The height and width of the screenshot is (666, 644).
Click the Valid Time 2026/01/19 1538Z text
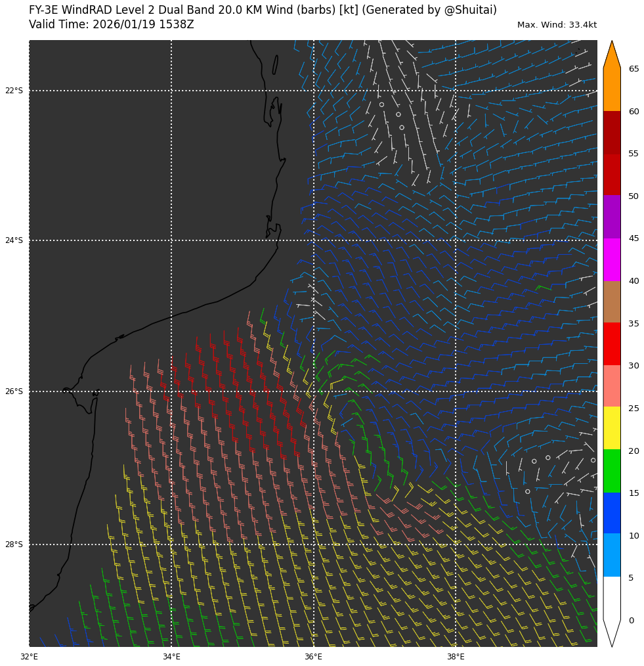point(112,24)
